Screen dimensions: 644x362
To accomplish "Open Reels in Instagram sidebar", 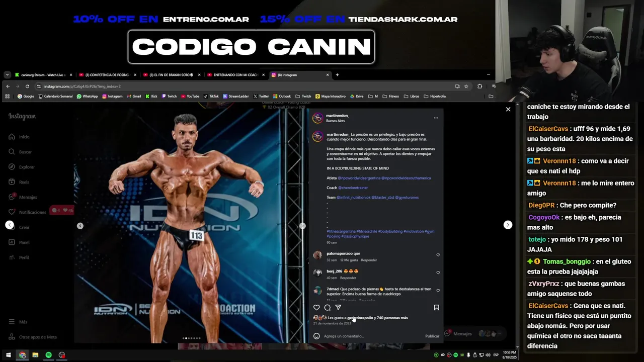I will click(x=19, y=182).
